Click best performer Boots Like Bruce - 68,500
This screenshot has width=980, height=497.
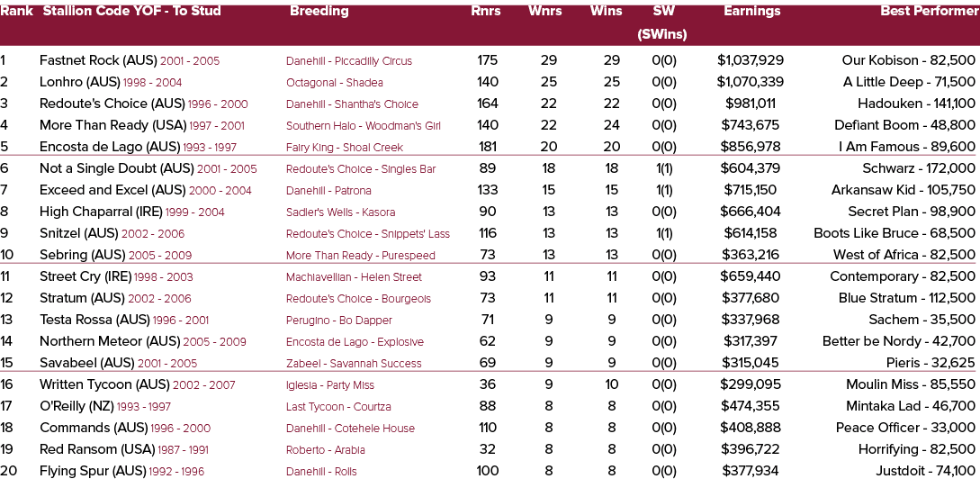895,233
